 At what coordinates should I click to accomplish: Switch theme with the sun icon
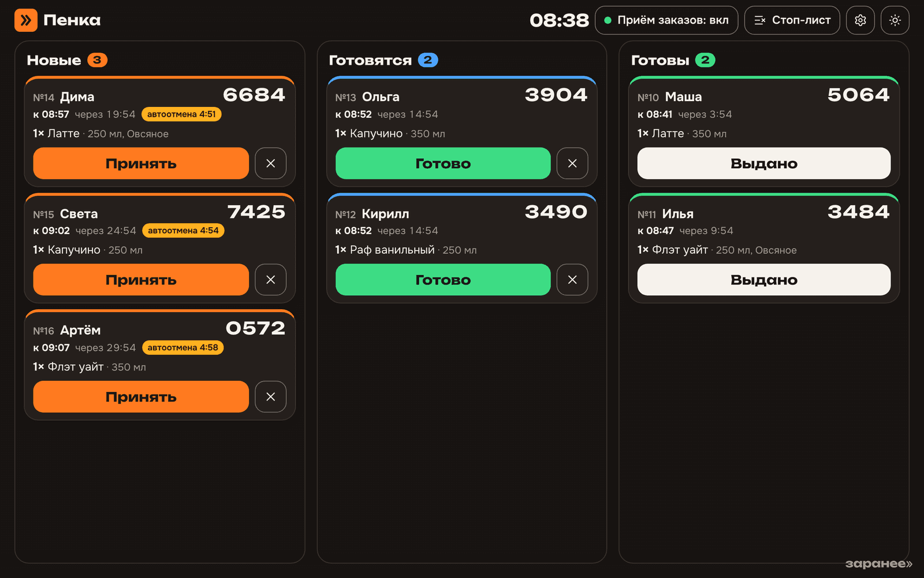[x=895, y=20]
